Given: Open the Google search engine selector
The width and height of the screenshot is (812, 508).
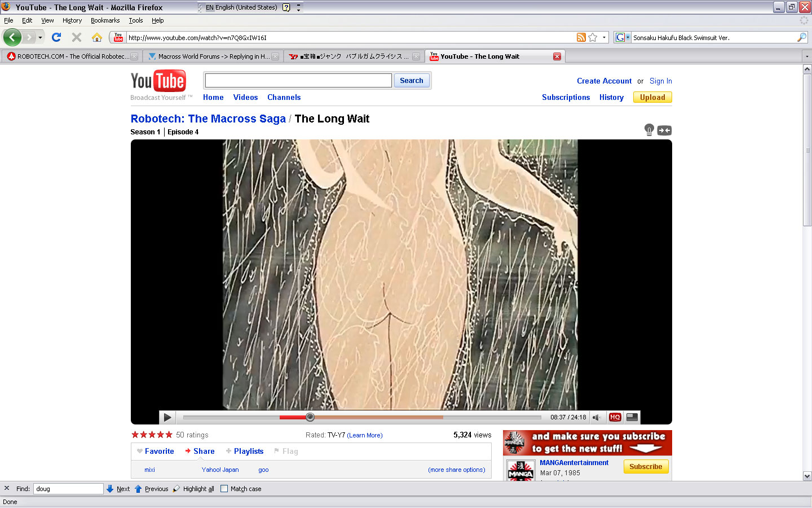Looking at the screenshot, I should (x=622, y=37).
